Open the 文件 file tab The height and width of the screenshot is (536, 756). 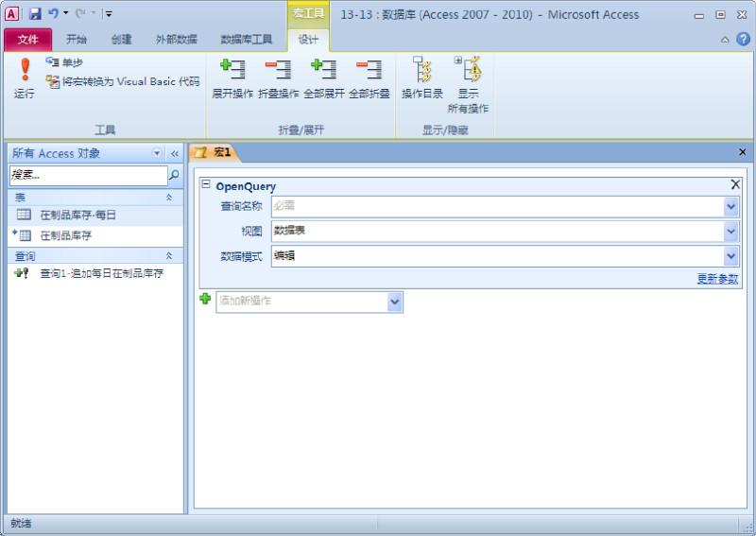tap(28, 40)
